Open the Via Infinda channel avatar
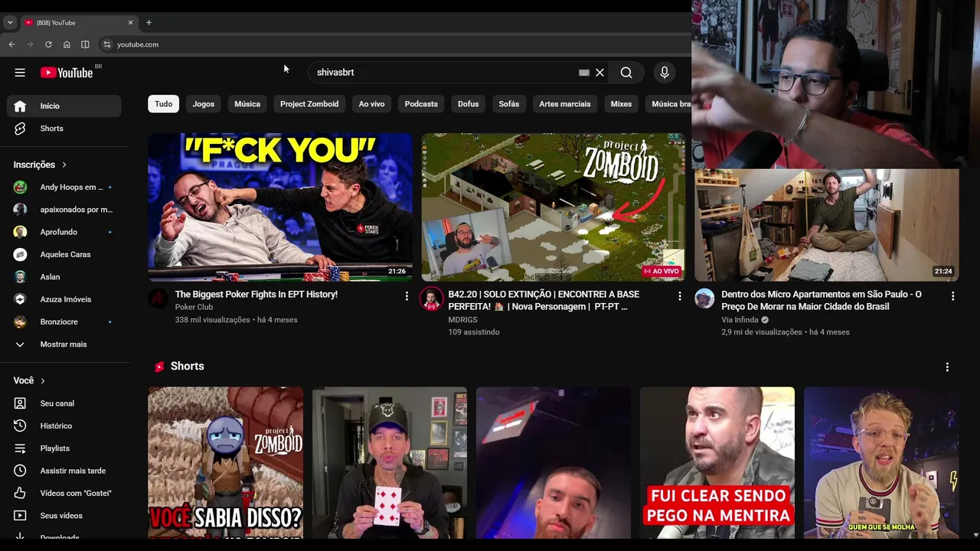The width and height of the screenshot is (980, 551). [704, 298]
